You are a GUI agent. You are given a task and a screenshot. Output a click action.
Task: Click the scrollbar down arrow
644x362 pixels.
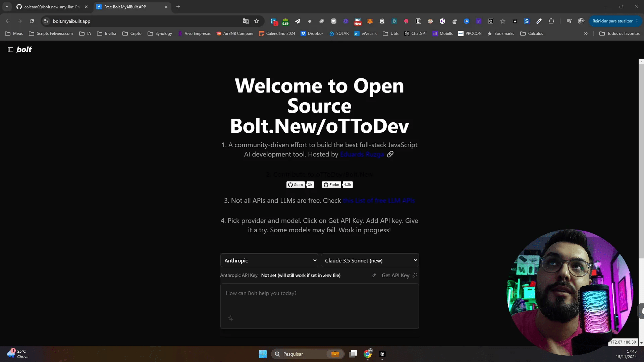tap(641, 343)
